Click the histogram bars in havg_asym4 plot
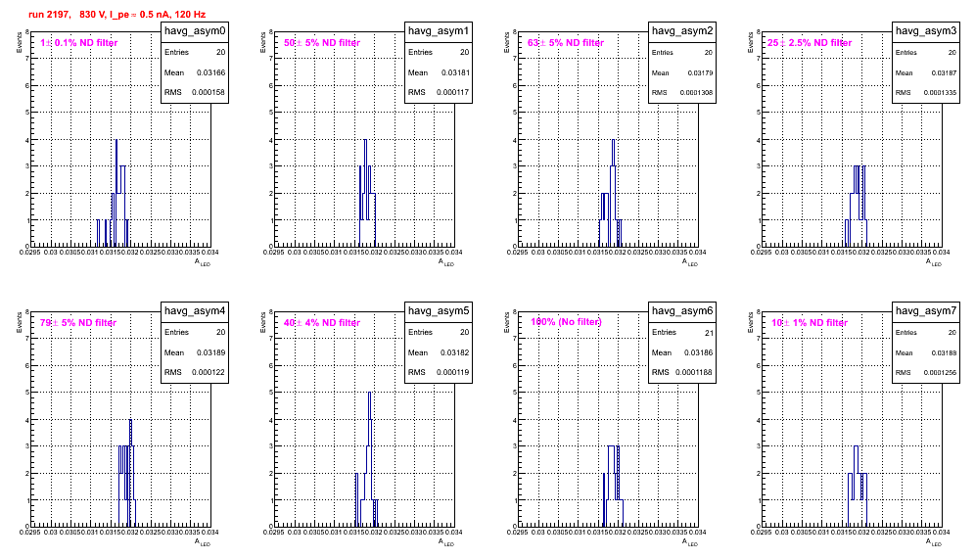 (x=127, y=473)
